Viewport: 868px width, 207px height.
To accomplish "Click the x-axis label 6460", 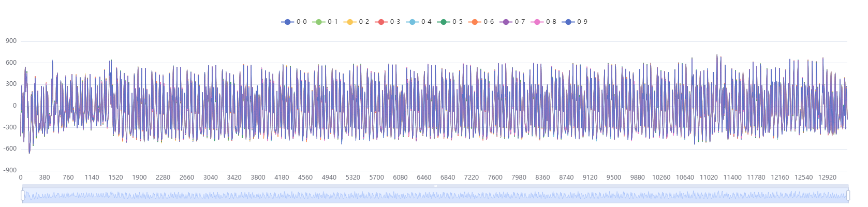I will tap(424, 178).
